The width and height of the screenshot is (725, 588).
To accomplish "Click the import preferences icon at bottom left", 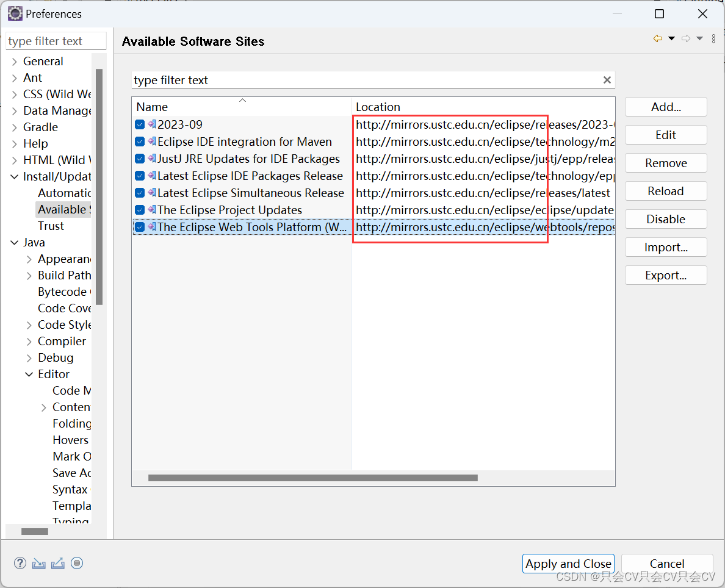I will tap(39, 564).
